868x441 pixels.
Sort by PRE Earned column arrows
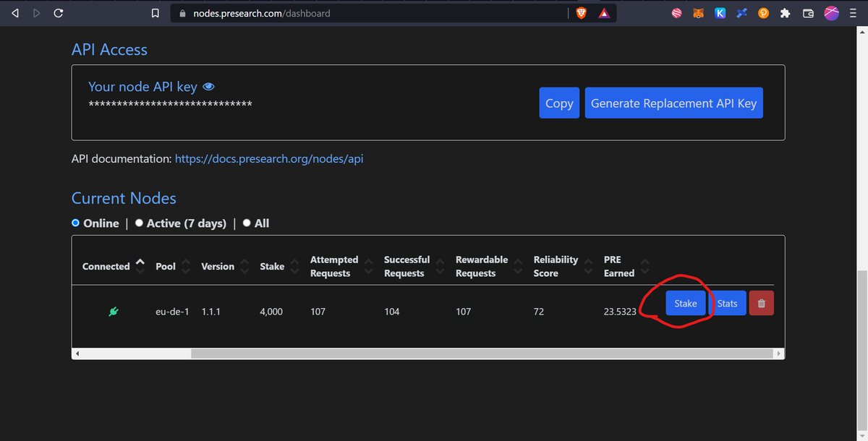(x=645, y=266)
